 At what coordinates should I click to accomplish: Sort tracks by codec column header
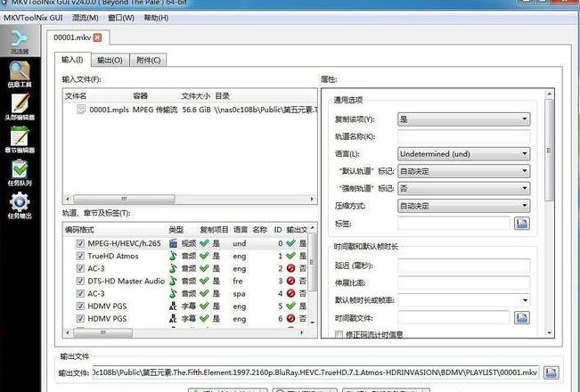click(x=79, y=230)
